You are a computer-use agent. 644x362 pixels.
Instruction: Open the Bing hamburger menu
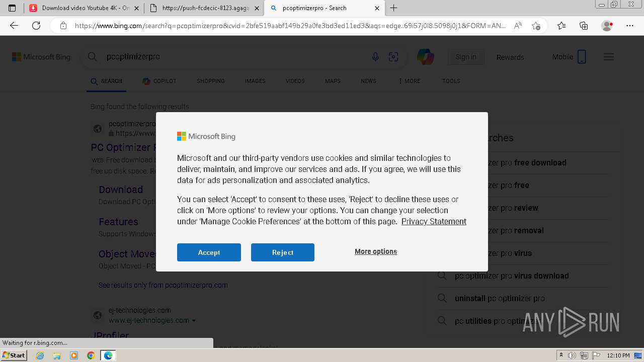(609, 57)
